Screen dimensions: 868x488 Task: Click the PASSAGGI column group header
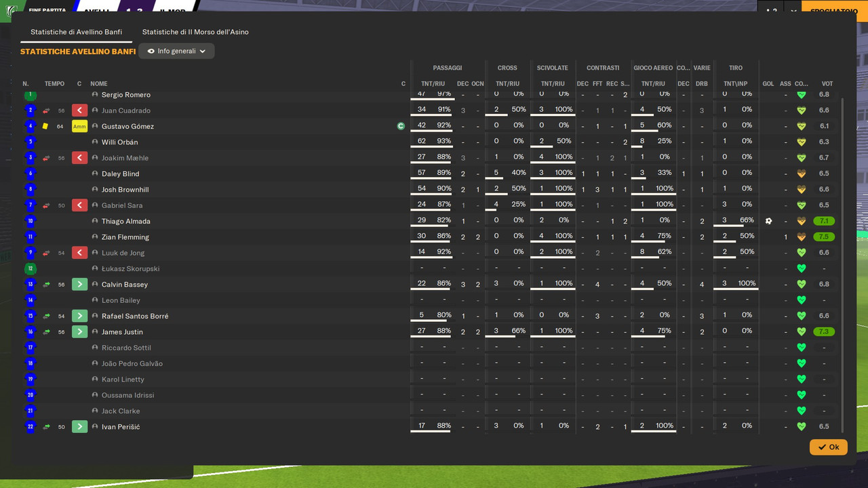pos(448,68)
